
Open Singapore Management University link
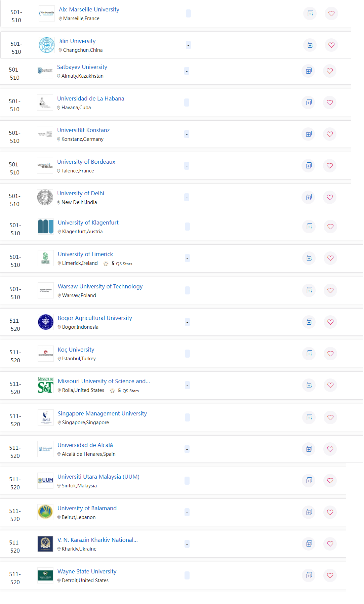click(x=102, y=413)
